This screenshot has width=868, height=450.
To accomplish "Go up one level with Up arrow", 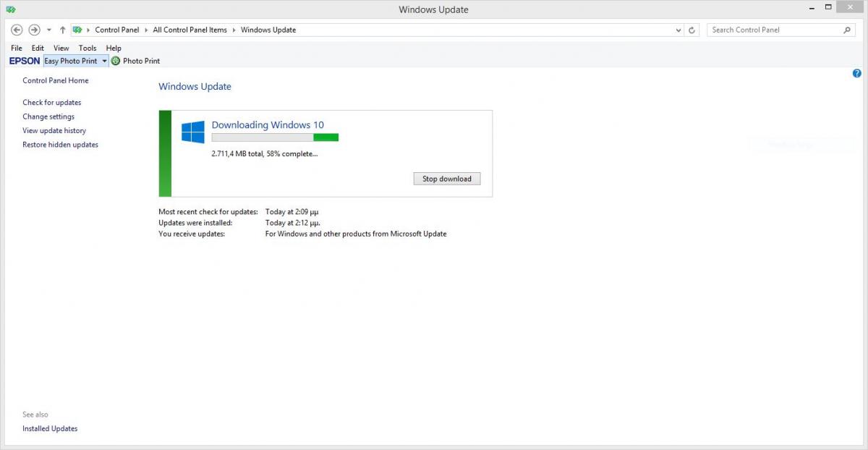I will (x=62, y=30).
